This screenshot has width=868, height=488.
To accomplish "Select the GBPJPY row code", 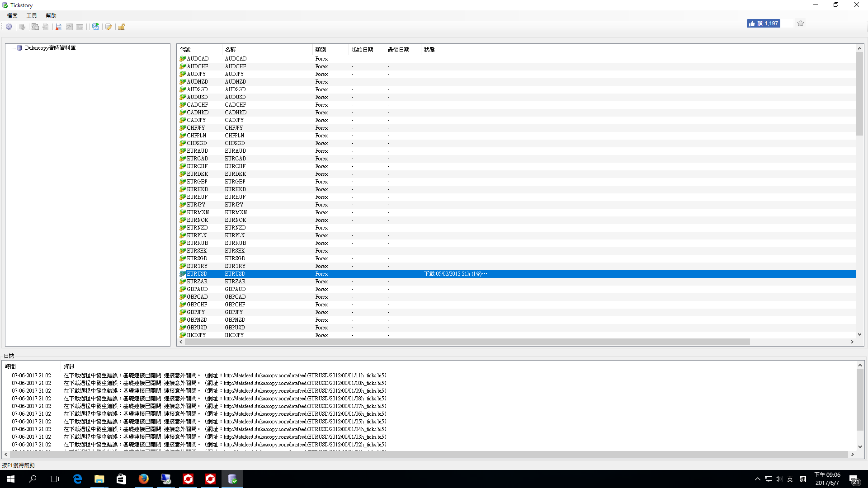I will pyautogui.click(x=196, y=312).
